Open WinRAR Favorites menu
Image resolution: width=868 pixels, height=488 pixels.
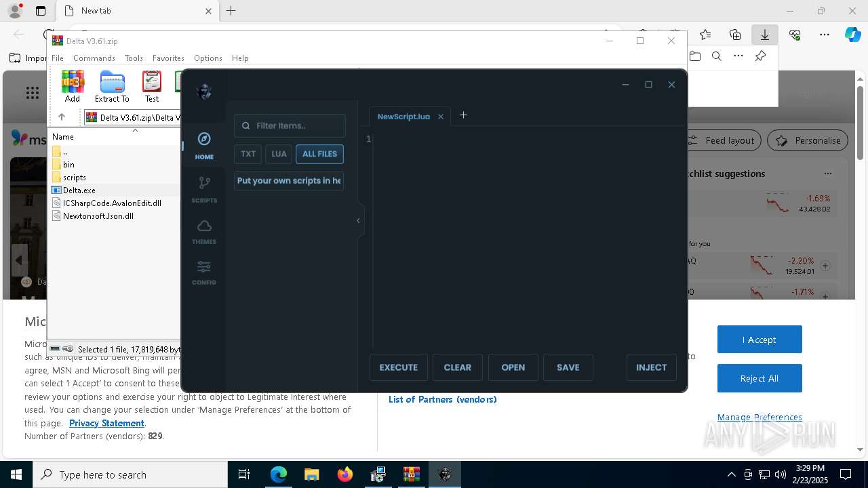(x=168, y=58)
